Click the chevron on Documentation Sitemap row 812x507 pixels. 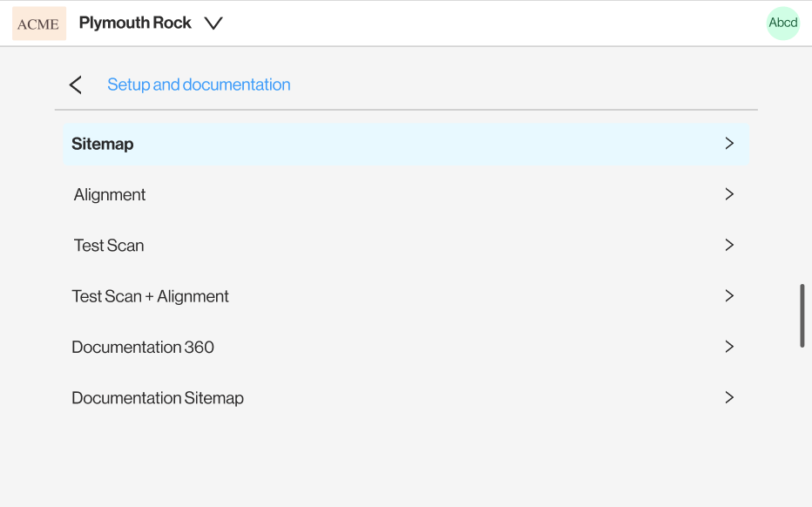pos(729,397)
